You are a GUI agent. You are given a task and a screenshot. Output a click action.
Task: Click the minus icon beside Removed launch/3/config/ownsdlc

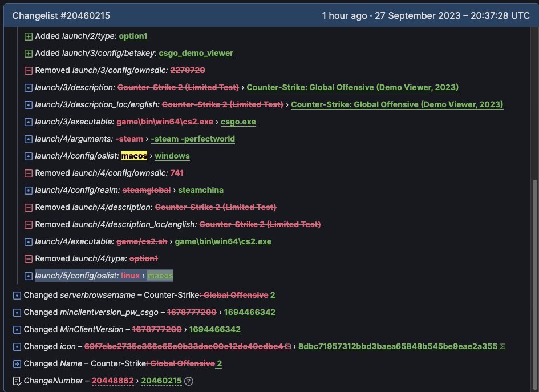pos(29,71)
